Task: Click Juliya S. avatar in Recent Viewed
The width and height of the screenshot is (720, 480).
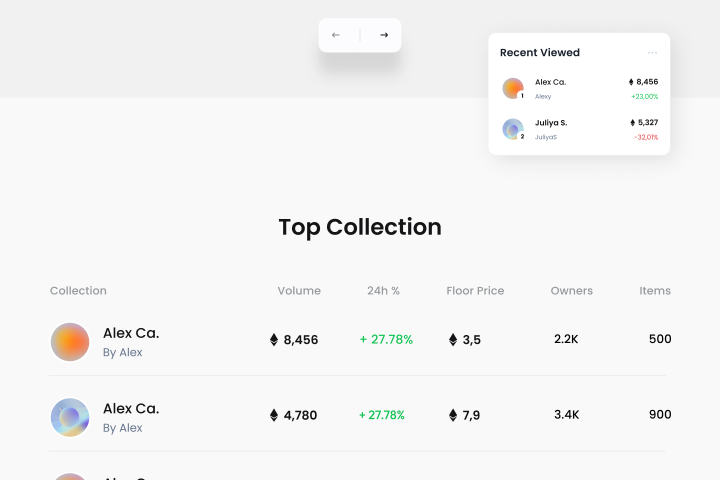Action: pos(513,129)
